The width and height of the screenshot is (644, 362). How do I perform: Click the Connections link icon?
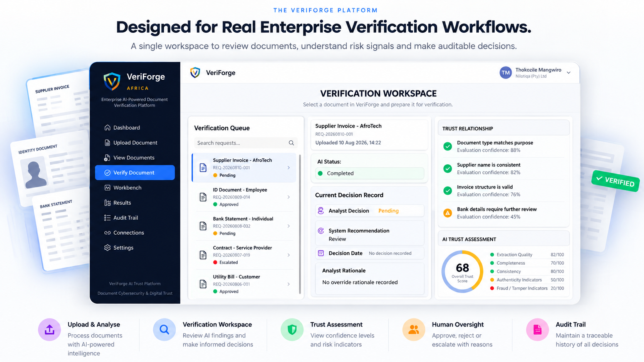107,233
